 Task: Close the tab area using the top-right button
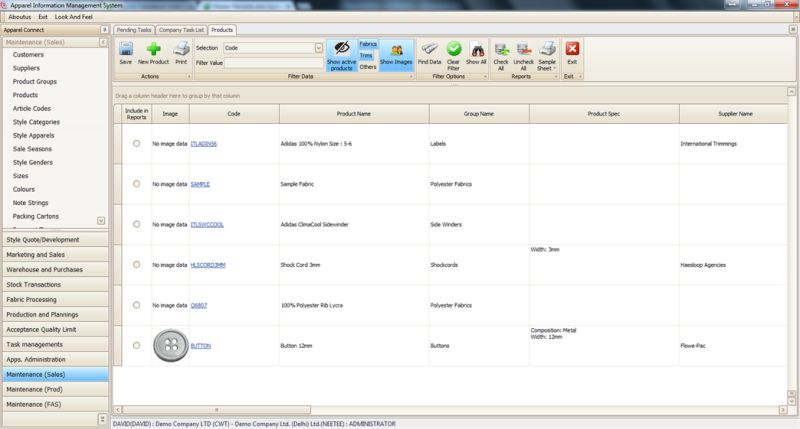[793, 30]
